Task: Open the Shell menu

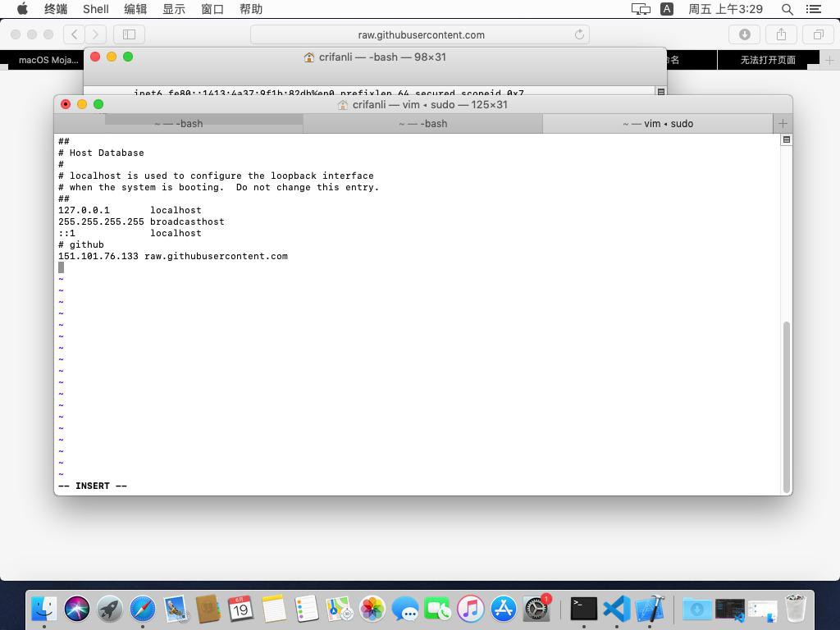Action: (x=96, y=9)
